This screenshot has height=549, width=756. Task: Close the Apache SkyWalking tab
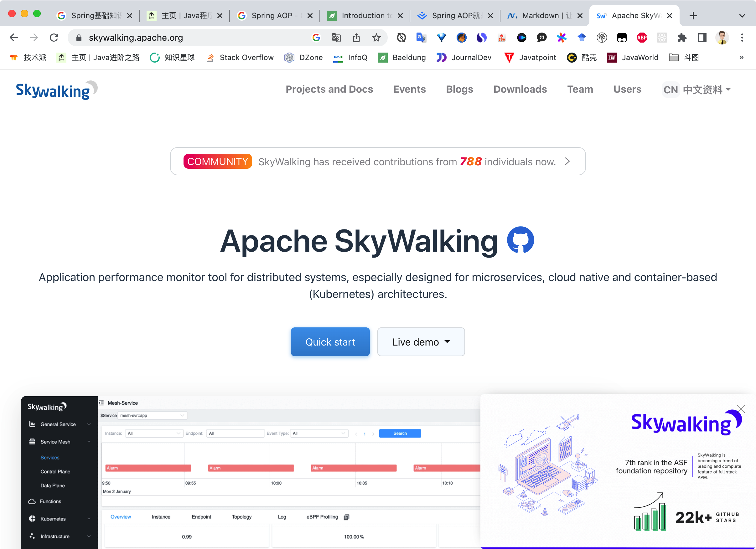[x=669, y=16]
